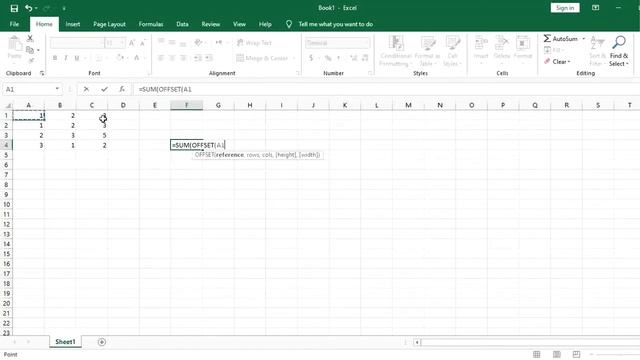Click the Select All corner button
The image size is (640, 360).
7,105
